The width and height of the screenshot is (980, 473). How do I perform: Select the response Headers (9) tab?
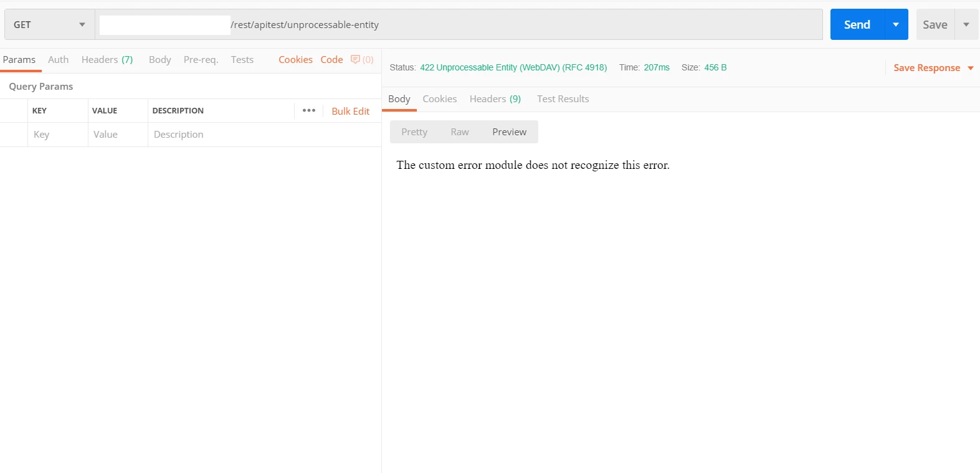point(495,99)
